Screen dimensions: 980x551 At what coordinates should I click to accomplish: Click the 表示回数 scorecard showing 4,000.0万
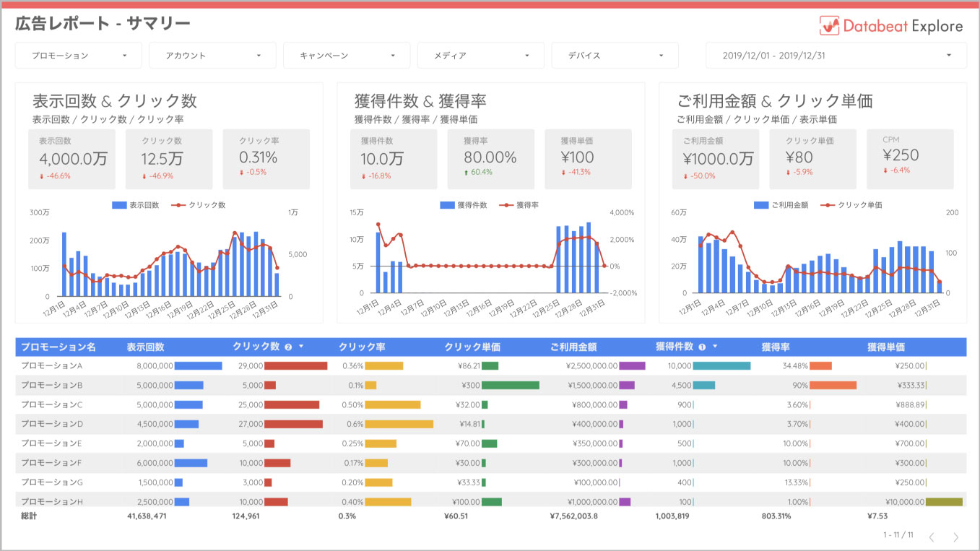coord(72,159)
